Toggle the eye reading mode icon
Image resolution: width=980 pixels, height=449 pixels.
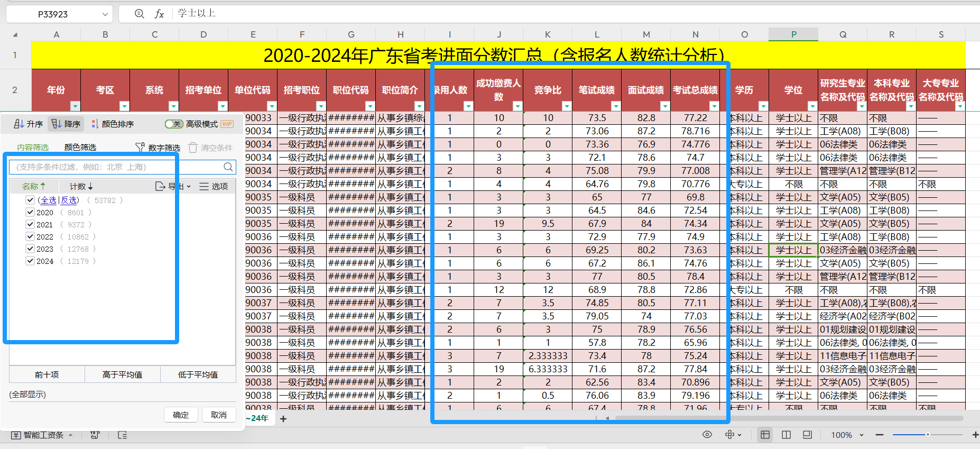point(707,435)
